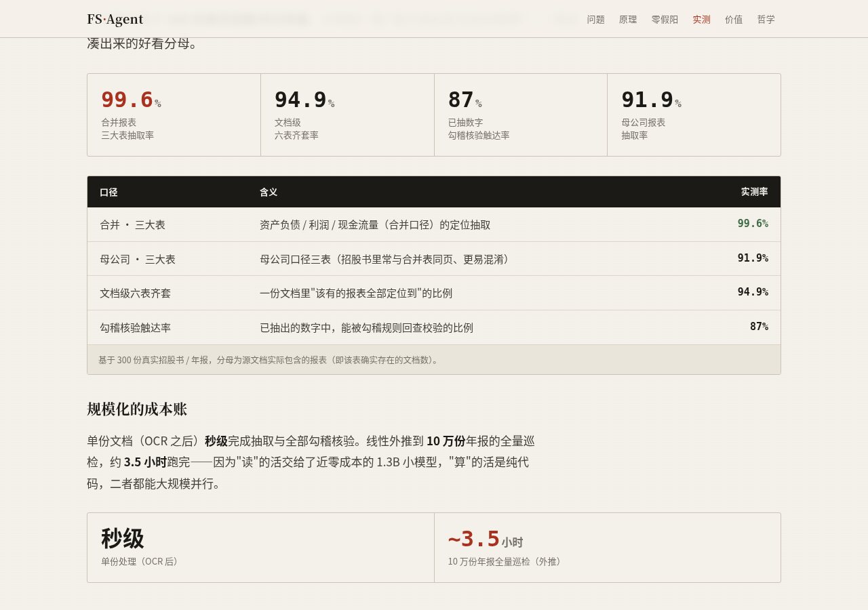The height and width of the screenshot is (610, 868).
Task: Click the 91.9% stat card value
Action: point(652,100)
